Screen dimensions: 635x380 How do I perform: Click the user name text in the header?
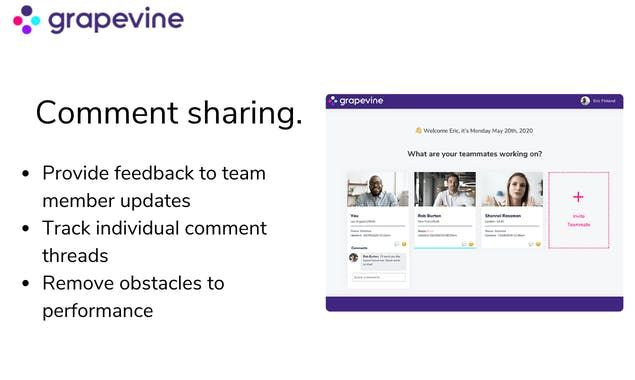604,100
